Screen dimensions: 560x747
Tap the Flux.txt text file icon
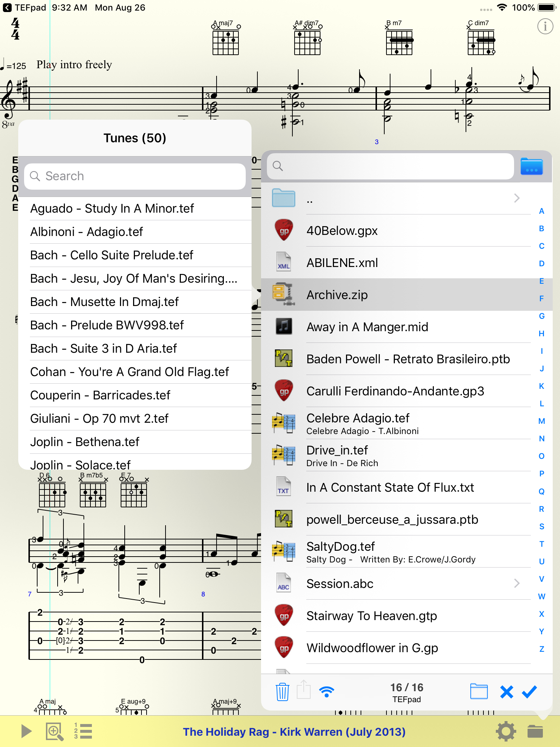(x=284, y=487)
